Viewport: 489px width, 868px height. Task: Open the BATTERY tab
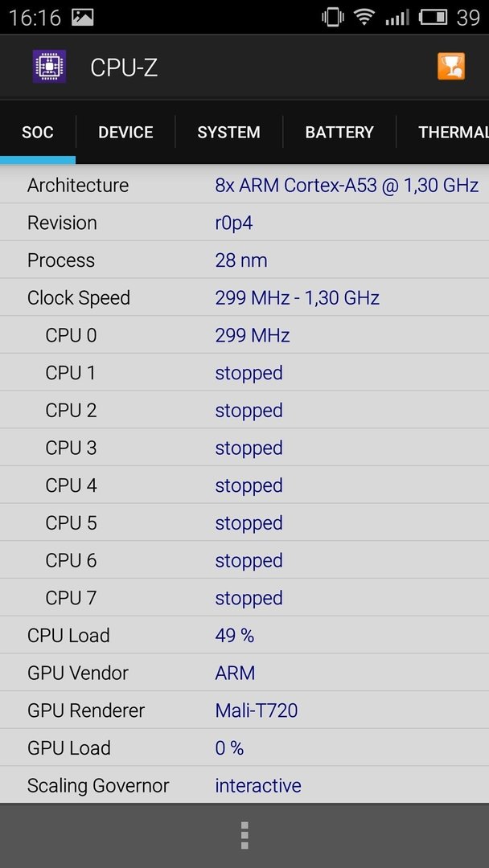click(339, 132)
